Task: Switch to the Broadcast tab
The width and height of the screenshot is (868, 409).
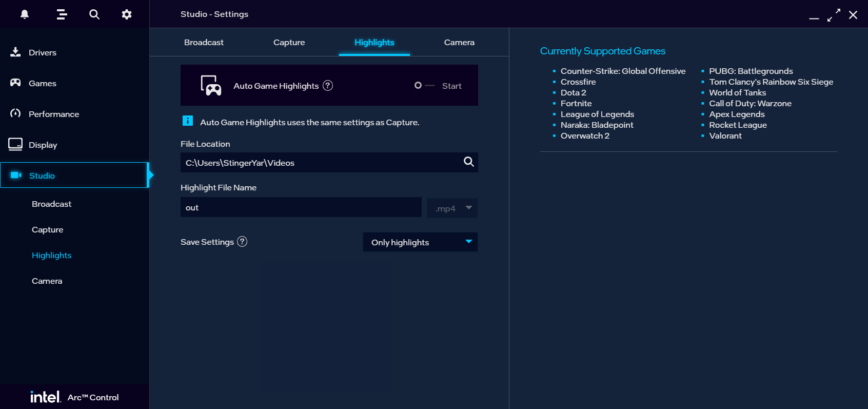Action: [204, 43]
